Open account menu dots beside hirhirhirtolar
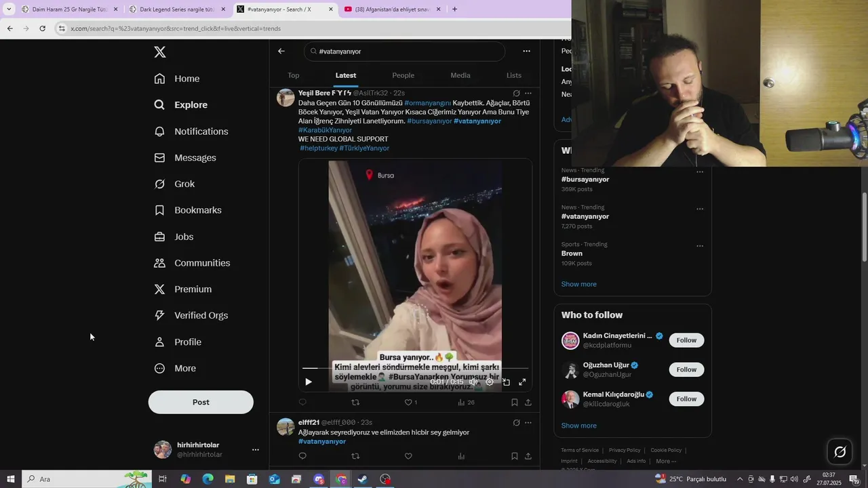The height and width of the screenshot is (488, 868). point(256,449)
